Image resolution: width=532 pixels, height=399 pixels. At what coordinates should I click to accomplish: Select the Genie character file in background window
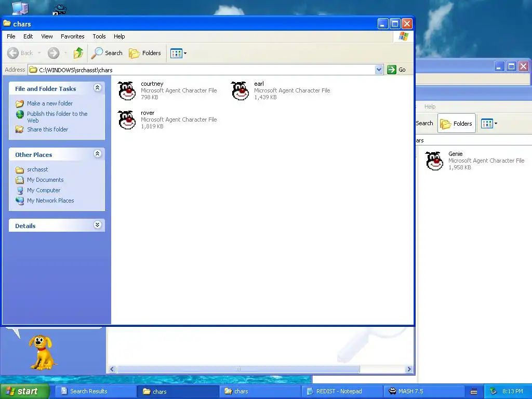pyautogui.click(x=434, y=161)
